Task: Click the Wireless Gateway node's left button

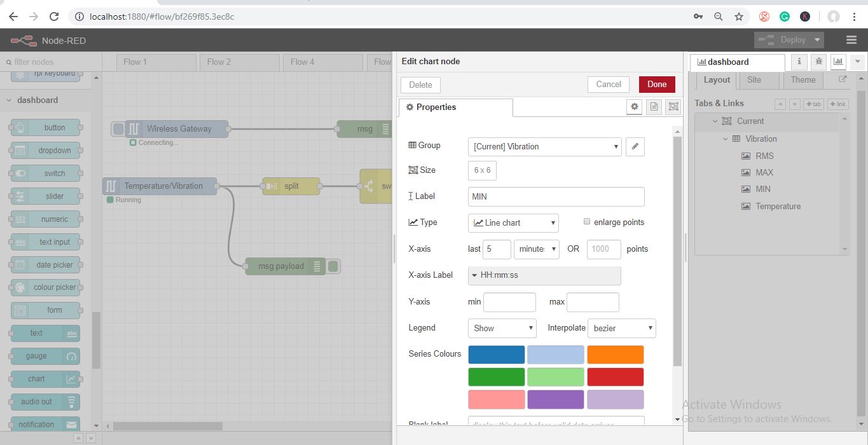Action: click(x=118, y=129)
